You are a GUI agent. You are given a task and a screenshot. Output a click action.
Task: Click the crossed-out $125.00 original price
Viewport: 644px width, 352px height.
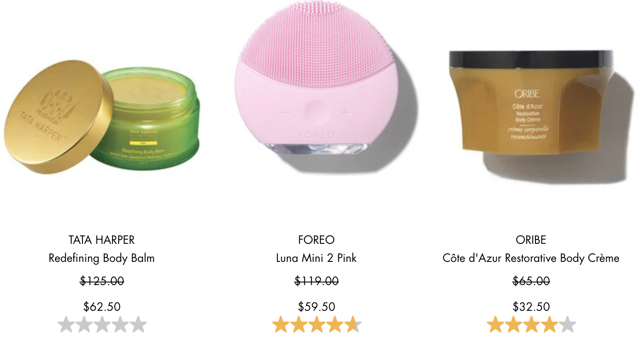pyautogui.click(x=102, y=281)
